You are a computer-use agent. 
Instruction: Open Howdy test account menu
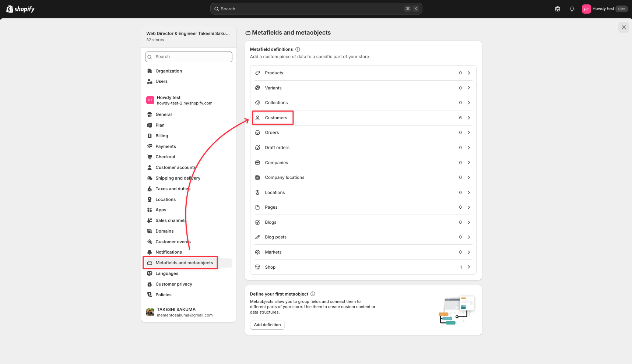click(x=605, y=9)
